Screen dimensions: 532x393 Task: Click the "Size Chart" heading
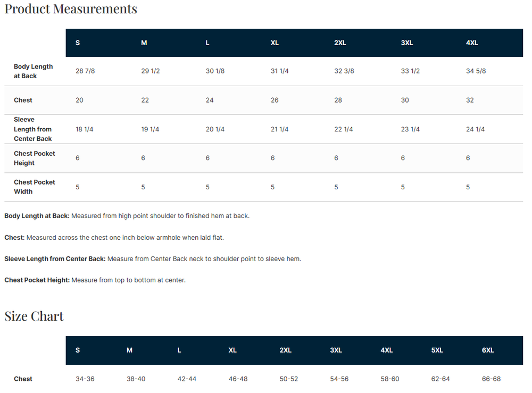click(34, 316)
